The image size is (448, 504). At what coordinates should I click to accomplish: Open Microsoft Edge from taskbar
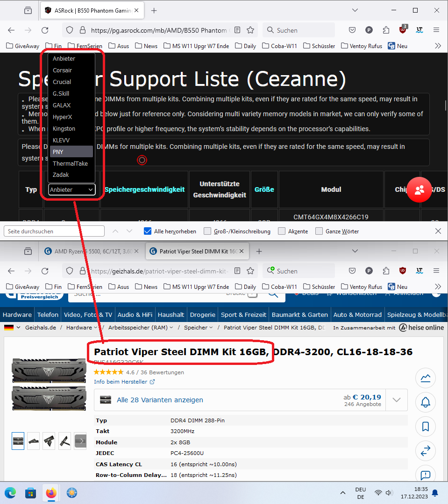pos(10,493)
